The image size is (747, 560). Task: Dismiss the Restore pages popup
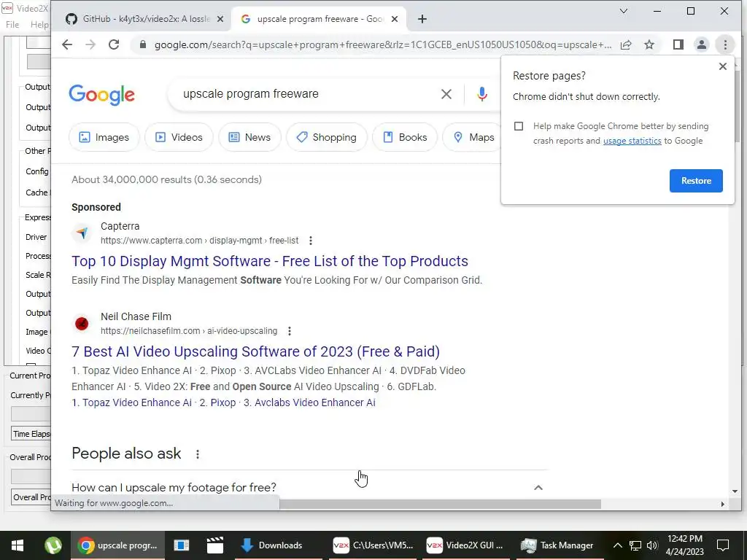click(723, 66)
